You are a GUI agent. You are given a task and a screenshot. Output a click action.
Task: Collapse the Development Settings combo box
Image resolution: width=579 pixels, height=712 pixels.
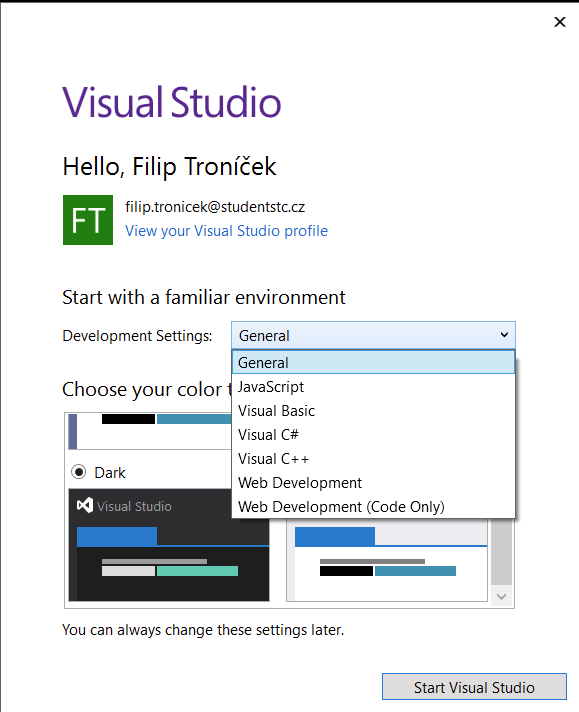(504, 335)
